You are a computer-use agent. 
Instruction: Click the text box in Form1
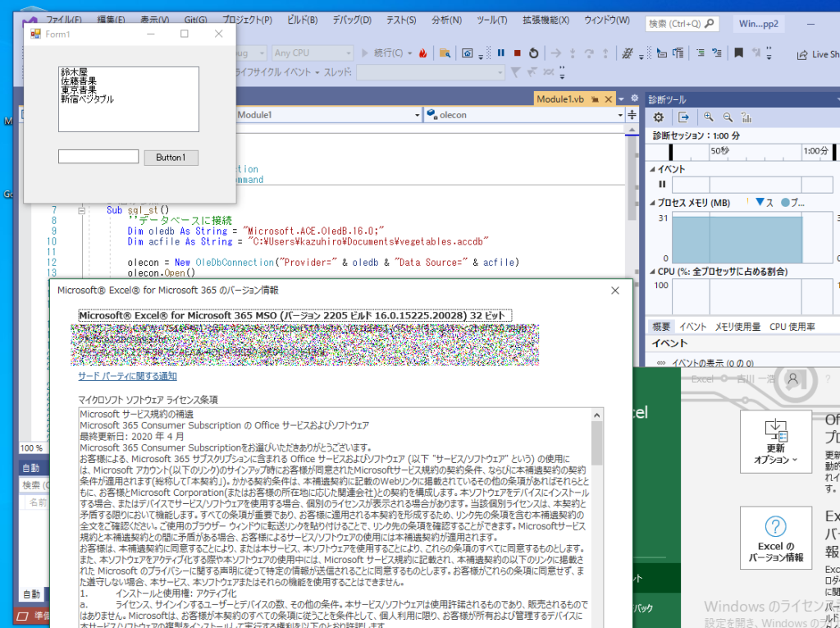click(x=98, y=157)
